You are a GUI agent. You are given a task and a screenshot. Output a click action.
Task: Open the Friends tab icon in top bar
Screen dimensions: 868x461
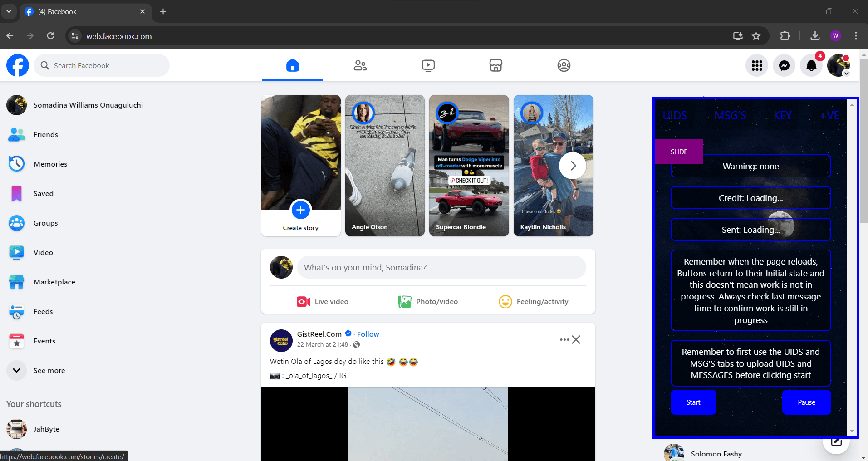pyautogui.click(x=360, y=65)
